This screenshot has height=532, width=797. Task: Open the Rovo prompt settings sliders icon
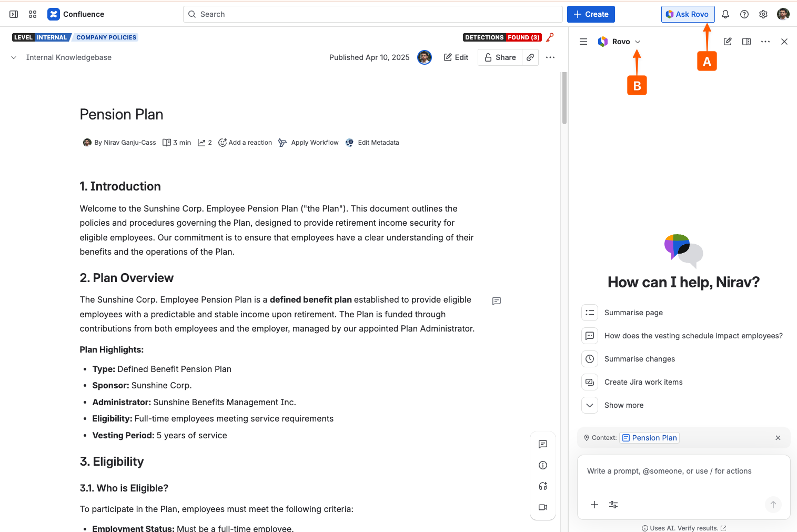[x=613, y=505]
